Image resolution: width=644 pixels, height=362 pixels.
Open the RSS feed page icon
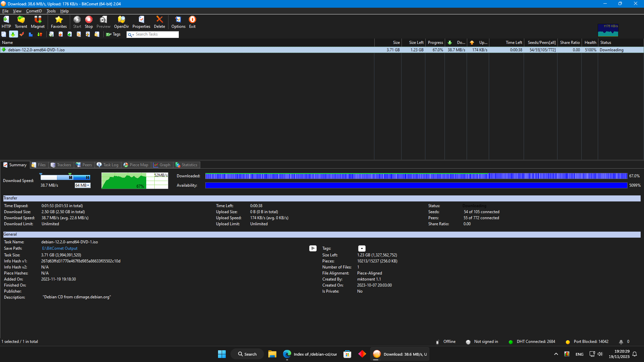(79, 34)
